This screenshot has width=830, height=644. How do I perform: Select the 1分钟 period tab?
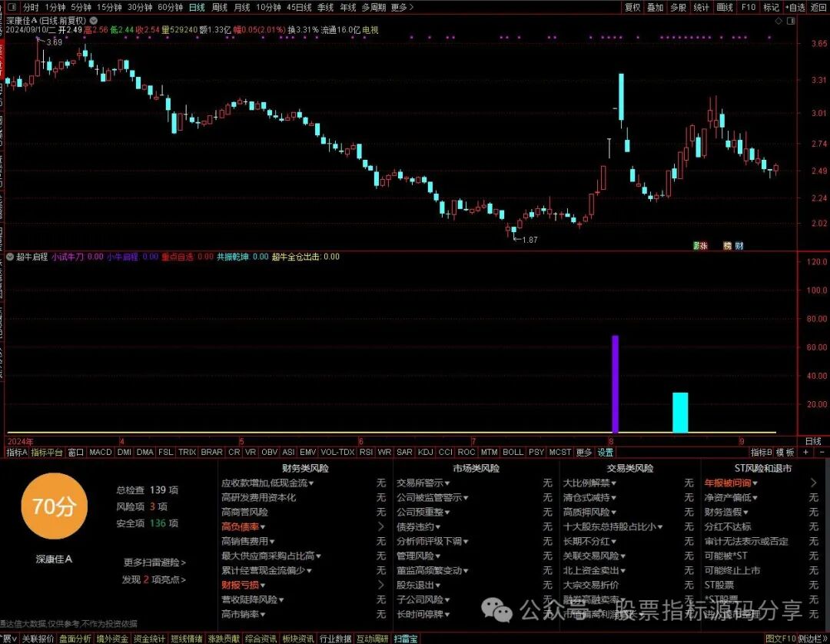point(55,8)
